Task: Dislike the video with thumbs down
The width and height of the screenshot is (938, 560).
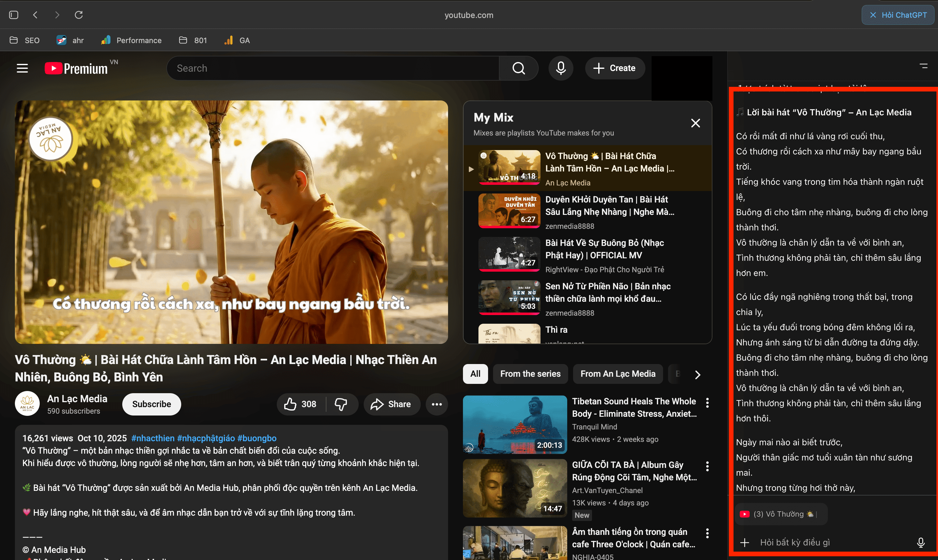Action: coord(341,404)
